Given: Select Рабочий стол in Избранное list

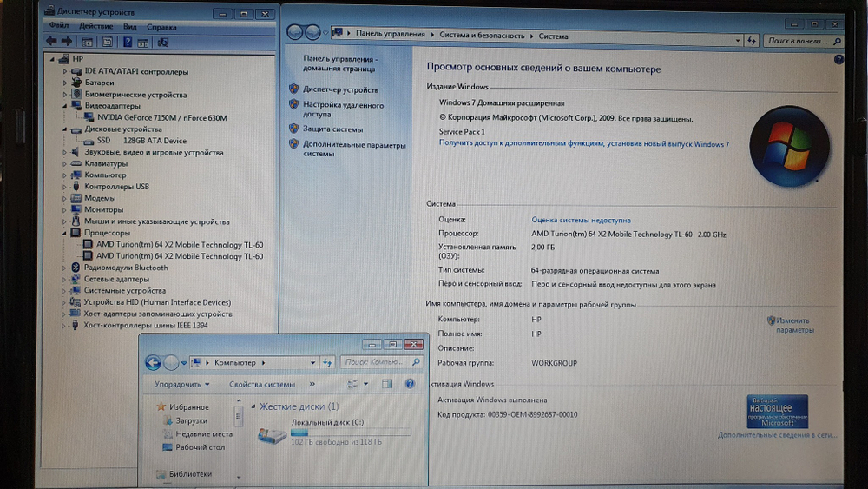Looking at the screenshot, I should 200,447.
